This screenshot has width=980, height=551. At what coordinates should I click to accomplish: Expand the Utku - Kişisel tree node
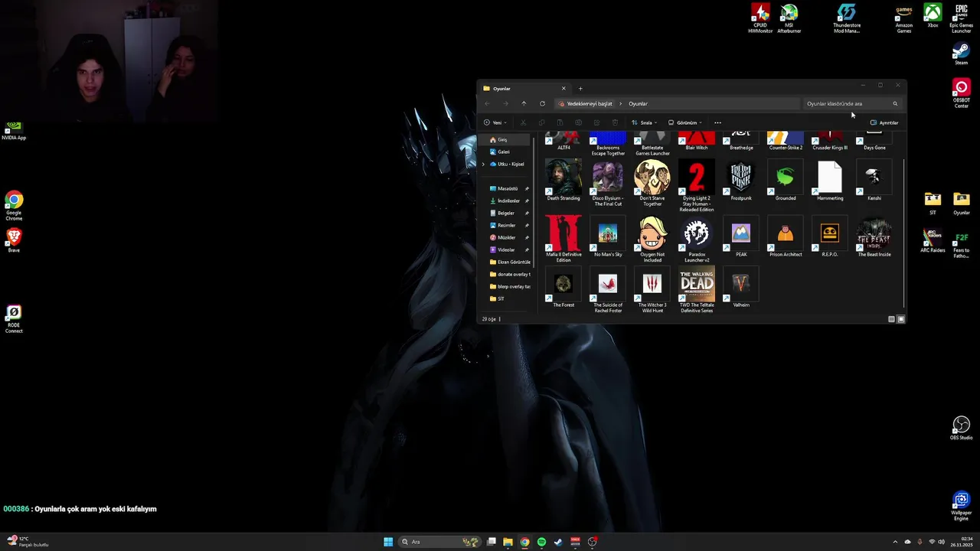click(483, 164)
